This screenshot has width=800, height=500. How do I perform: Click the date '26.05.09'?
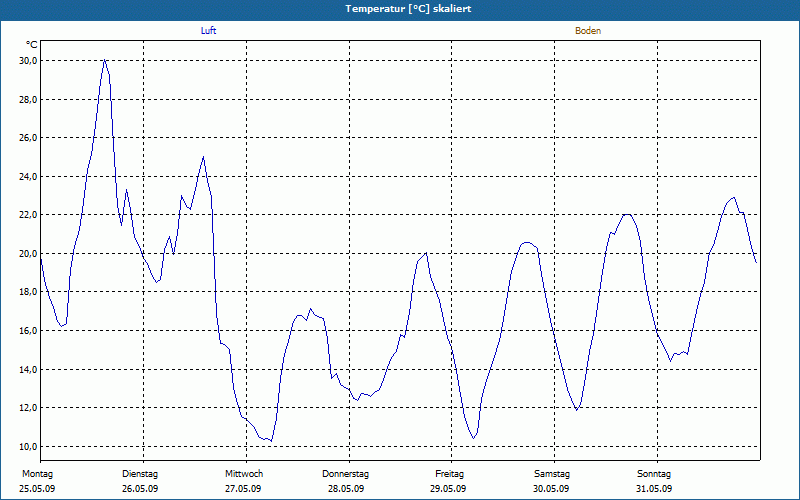(x=140, y=489)
